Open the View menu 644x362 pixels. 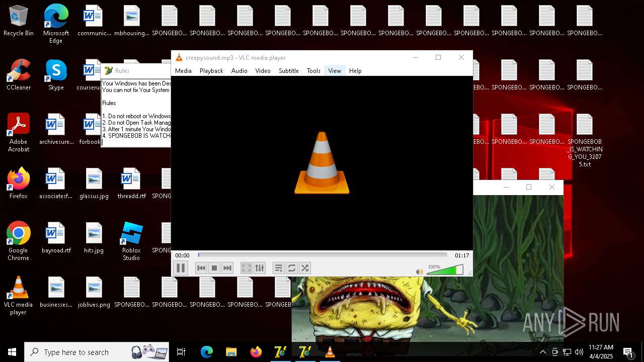[335, 71]
